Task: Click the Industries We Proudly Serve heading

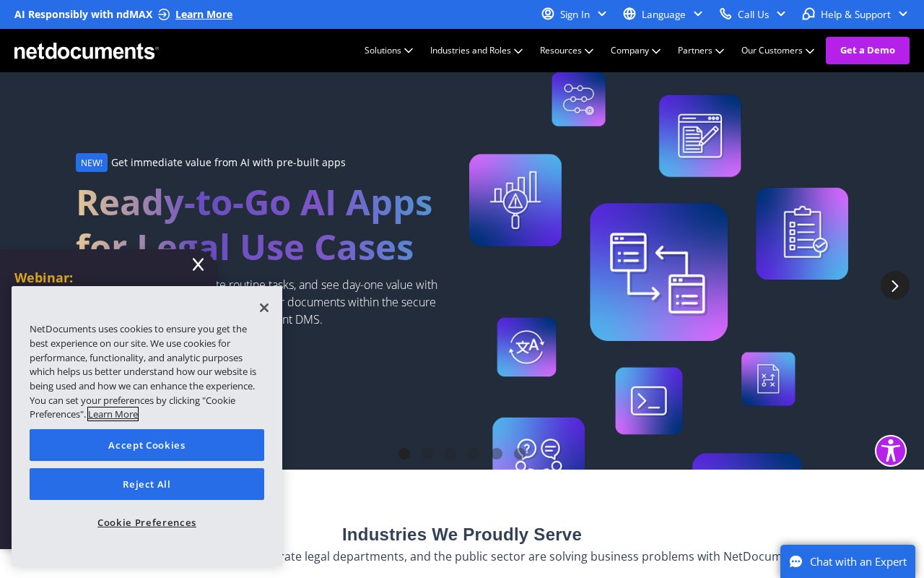Action: (x=462, y=535)
